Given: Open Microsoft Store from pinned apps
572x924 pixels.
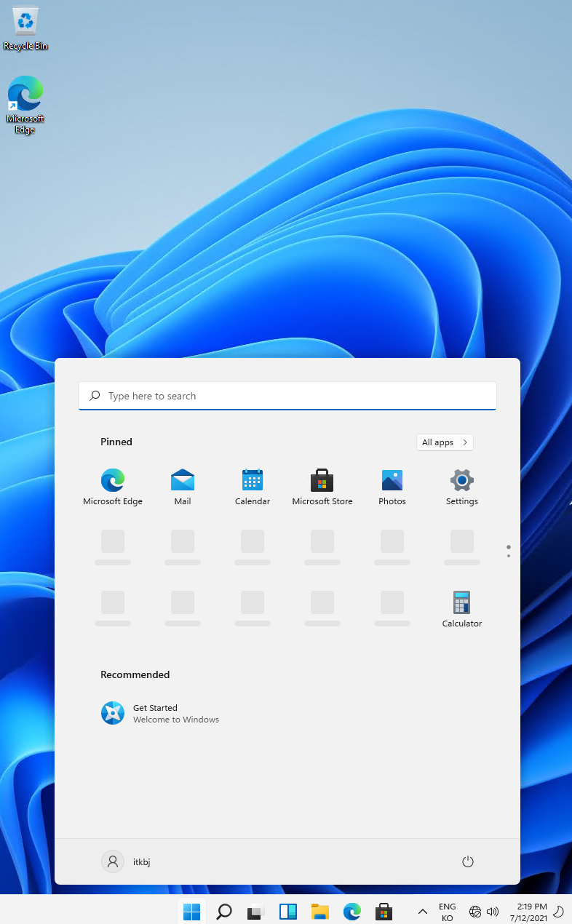Looking at the screenshot, I should pyautogui.click(x=322, y=487).
